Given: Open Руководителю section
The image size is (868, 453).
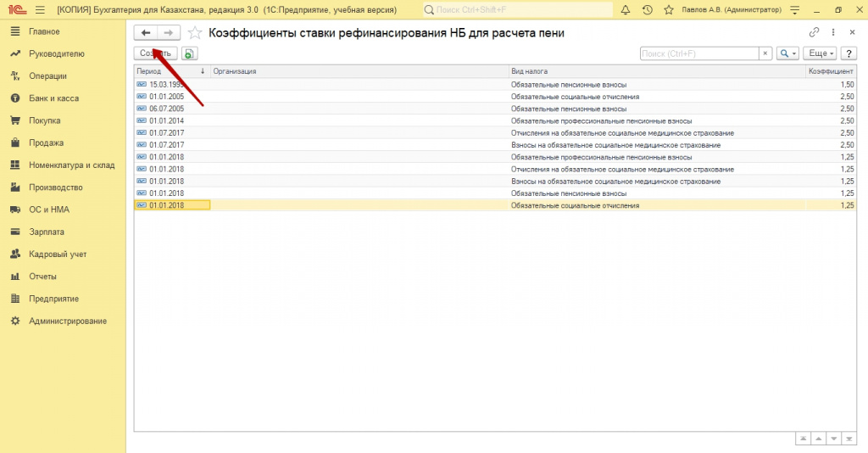Looking at the screenshot, I should 57,53.
